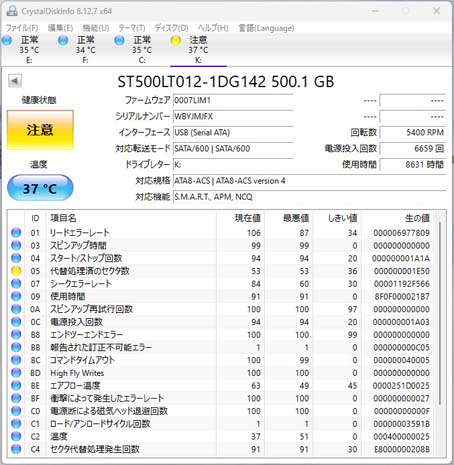Open the テーマ(T) menu
The width and height of the screenshot is (454, 465).
click(132, 28)
